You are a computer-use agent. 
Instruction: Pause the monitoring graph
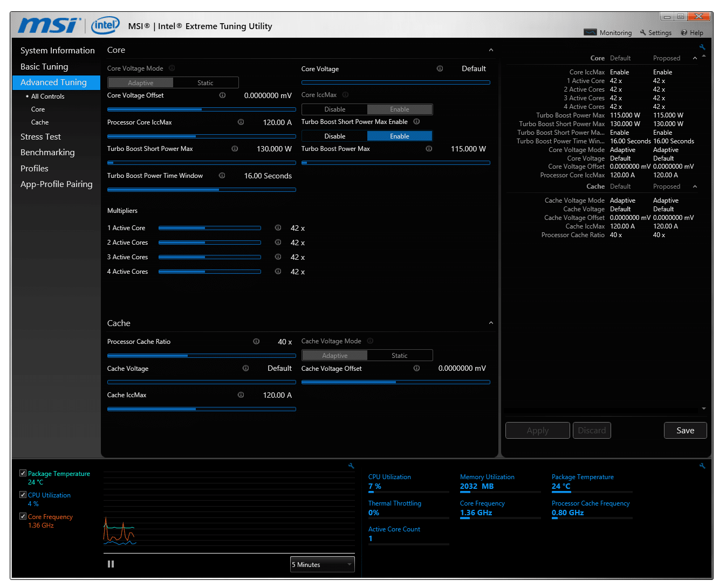click(x=111, y=564)
